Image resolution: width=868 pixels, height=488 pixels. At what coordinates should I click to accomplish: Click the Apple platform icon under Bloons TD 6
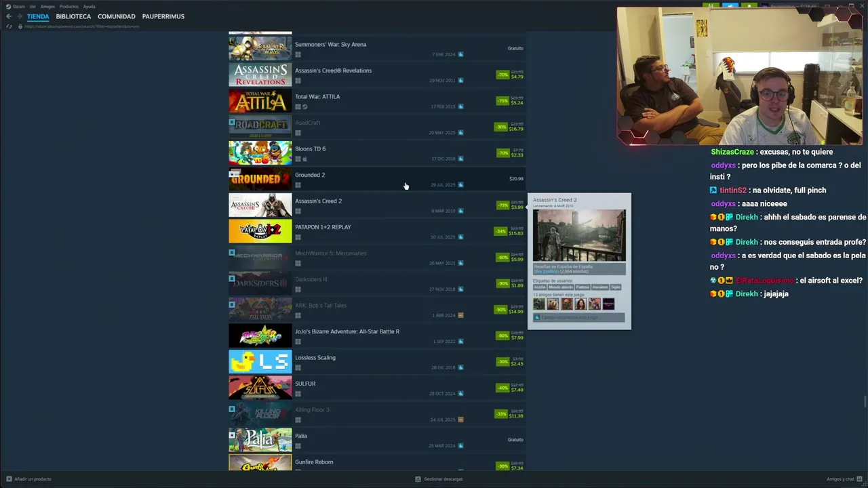pos(304,159)
